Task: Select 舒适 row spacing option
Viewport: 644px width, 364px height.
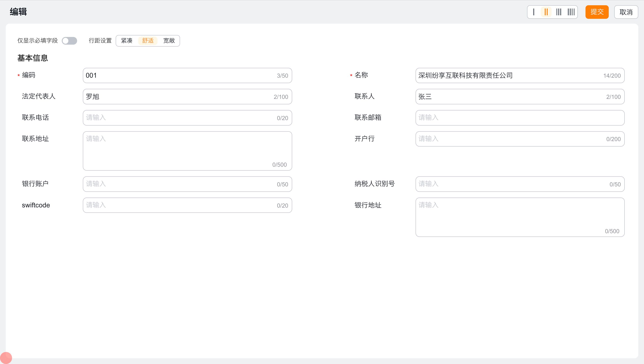Action: tap(148, 41)
